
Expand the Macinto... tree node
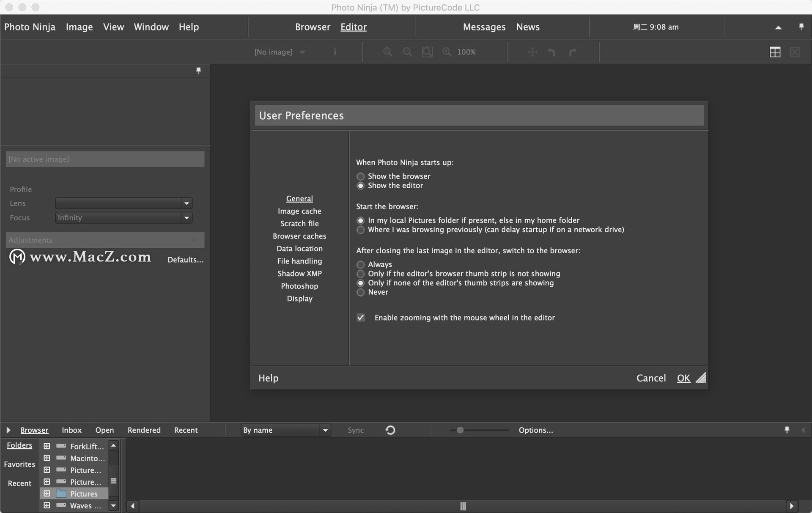[47, 458]
